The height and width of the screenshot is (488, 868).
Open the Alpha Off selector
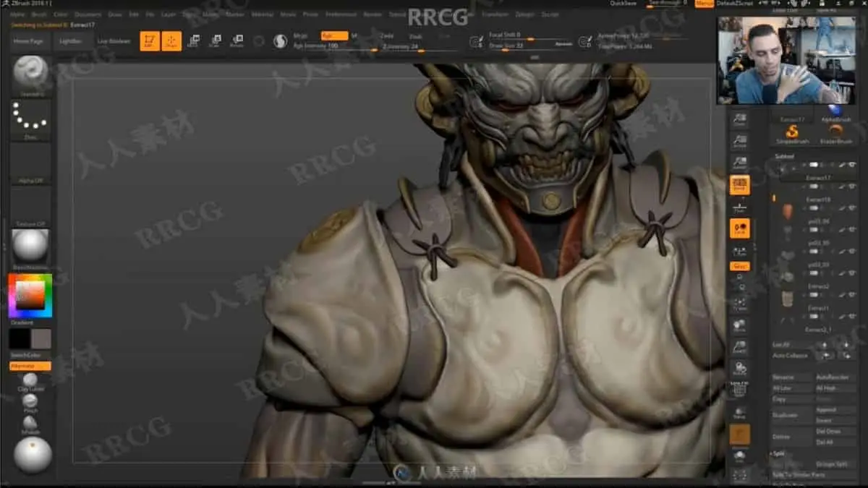30,163
